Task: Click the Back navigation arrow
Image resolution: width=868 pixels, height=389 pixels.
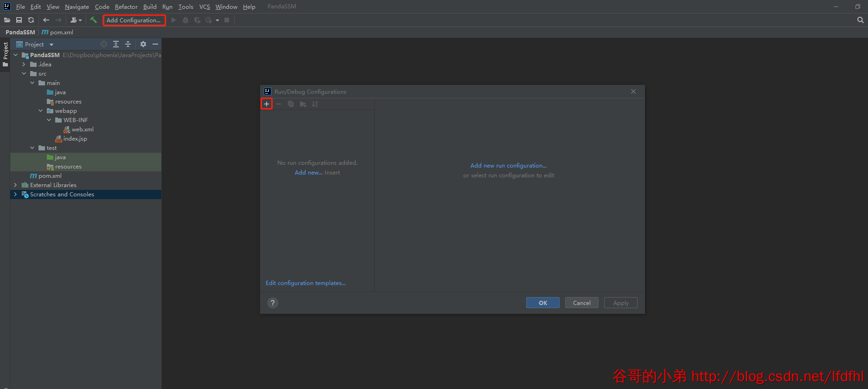Action: click(46, 20)
